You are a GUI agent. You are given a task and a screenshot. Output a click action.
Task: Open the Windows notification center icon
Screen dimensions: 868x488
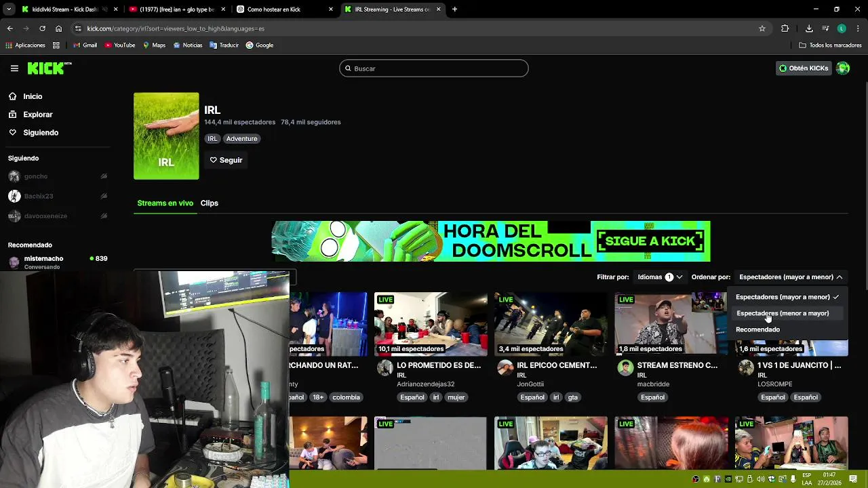click(853, 479)
